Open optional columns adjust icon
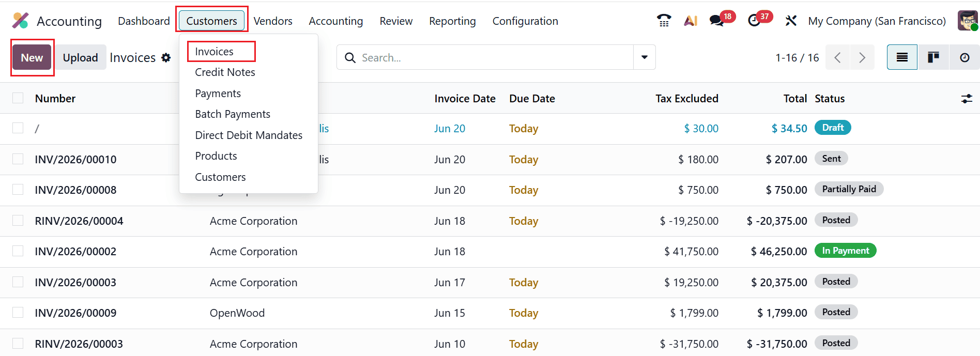The width and height of the screenshot is (980, 356). click(967, 98)
